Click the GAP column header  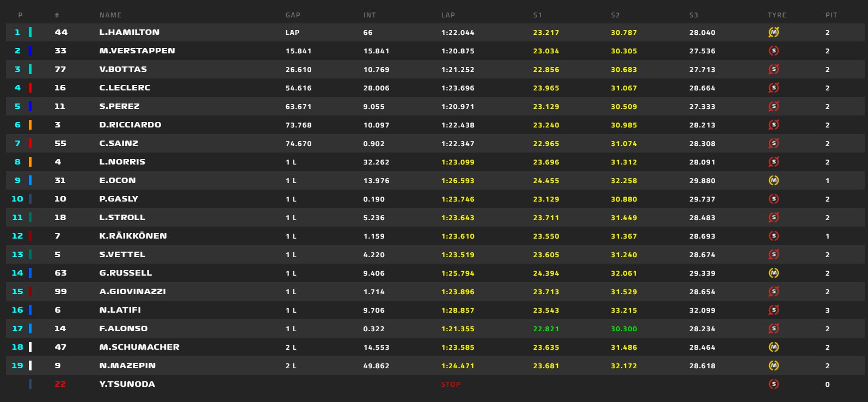[x=293, y=15]
